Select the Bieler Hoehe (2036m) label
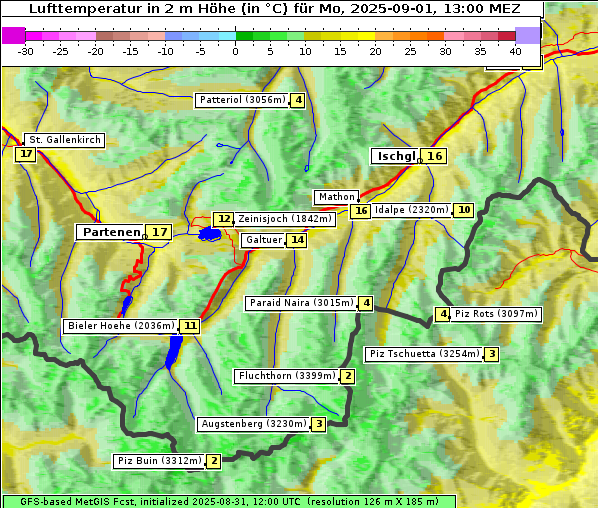The height and width of the screenshot is (508, 598). [121, 326]
